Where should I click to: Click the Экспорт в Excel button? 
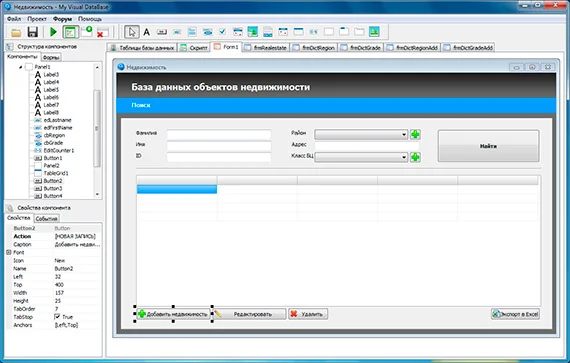click(x=515, y=314)
